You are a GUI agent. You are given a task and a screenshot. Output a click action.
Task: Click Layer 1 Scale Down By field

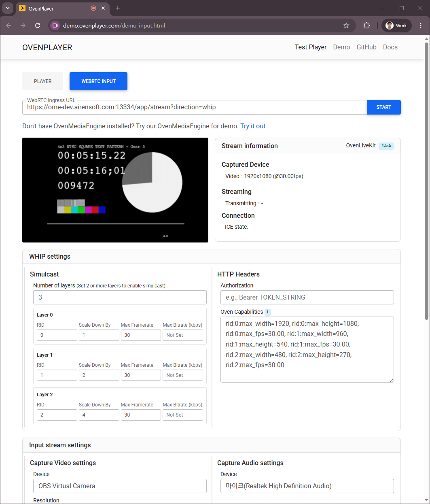pos(99,375)
